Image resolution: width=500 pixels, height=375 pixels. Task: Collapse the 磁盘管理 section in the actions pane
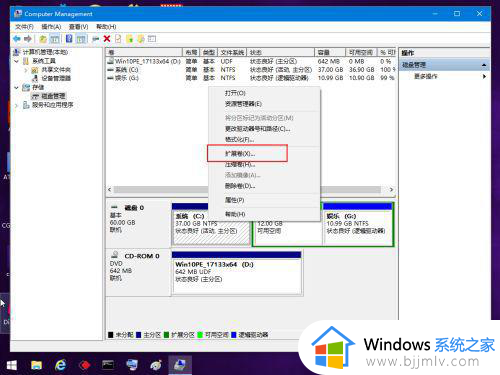coord(484,65)
